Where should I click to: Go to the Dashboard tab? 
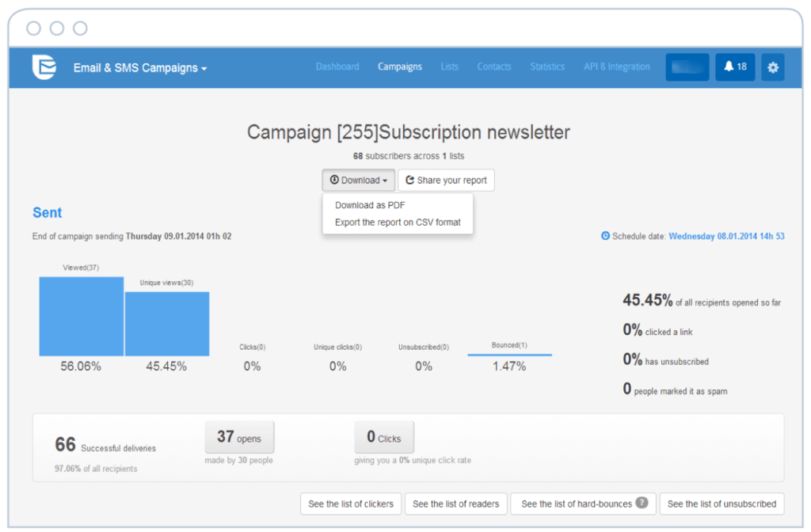coord(337,67)
